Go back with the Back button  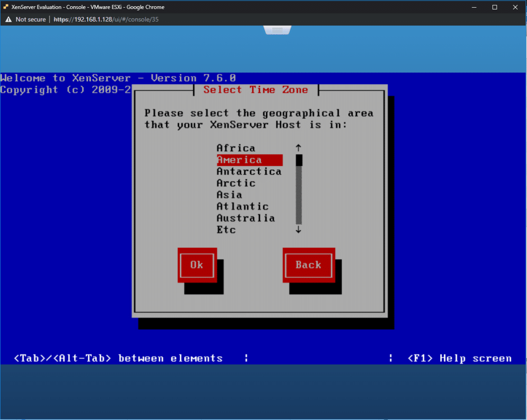[309, 265]
